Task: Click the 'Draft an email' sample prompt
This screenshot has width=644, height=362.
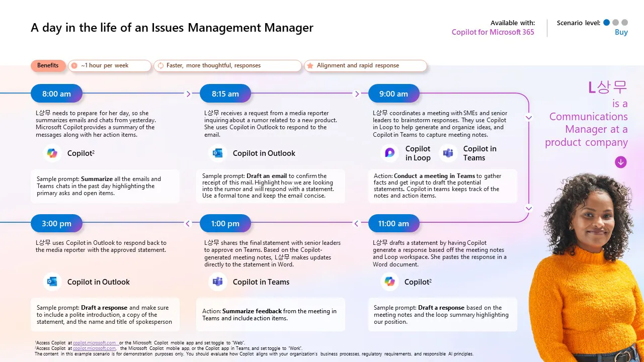Action: tap(271, 186)
